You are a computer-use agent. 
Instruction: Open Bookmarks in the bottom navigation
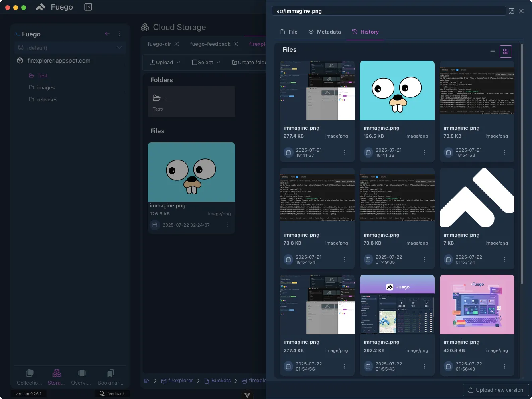coord(110,377)
